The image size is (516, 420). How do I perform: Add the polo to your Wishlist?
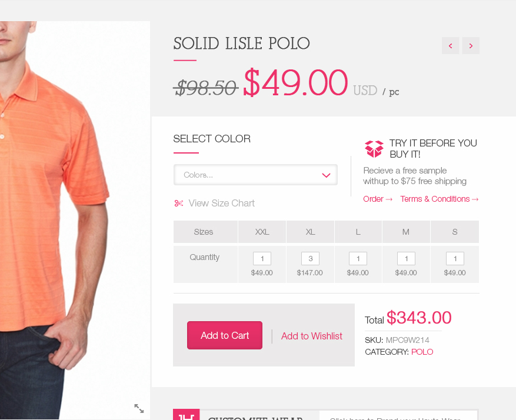(312, 336)
